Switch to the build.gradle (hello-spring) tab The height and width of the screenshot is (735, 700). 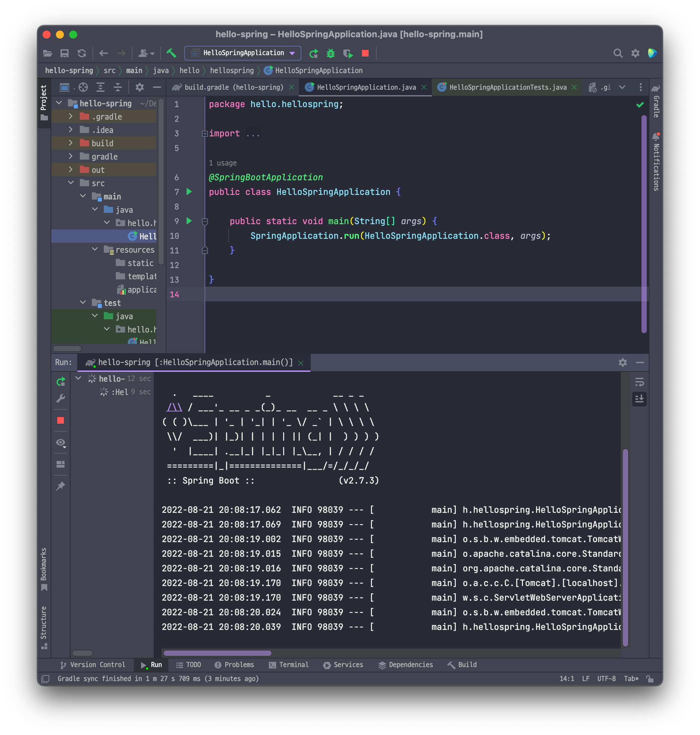(x=234, y=87)
